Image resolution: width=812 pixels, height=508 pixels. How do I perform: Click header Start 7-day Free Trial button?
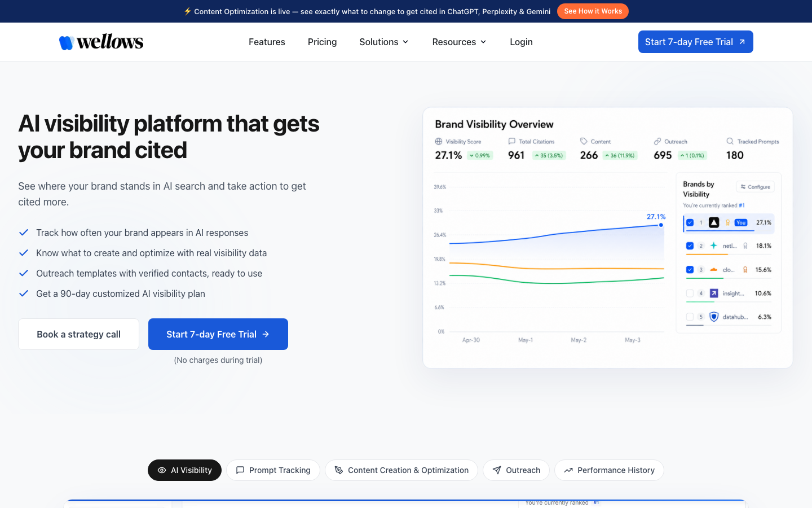pyautogui.click(x=696, y=42)
